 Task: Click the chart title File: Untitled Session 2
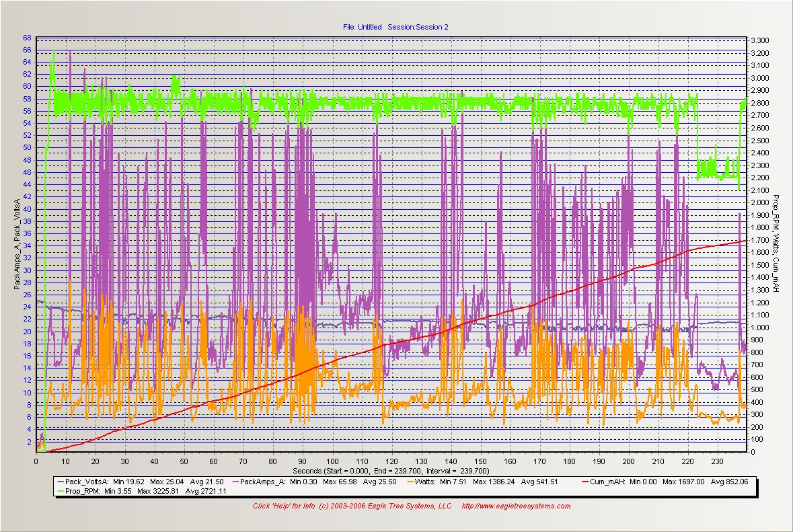click(395, 27)
